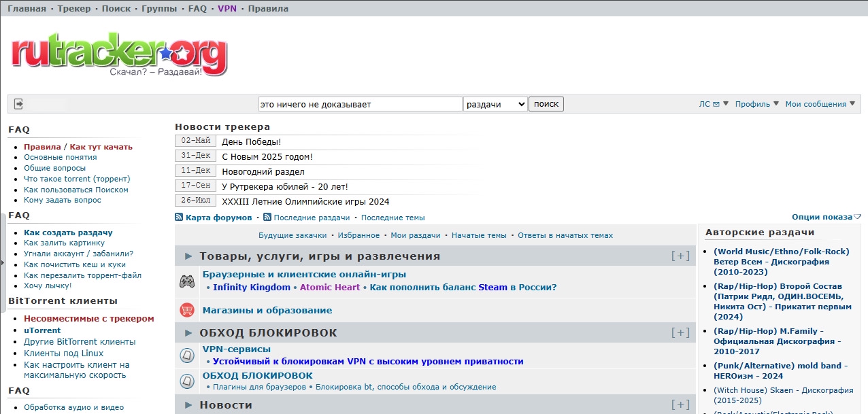This screenshot has height=414, width=868.
Task: Open mold band - HEROизм - 2024 release
Action: (x=781, y=370)
